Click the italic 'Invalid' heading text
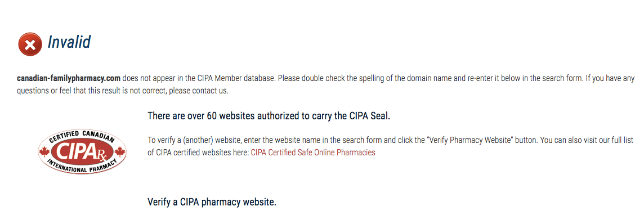 coord(69,42)
